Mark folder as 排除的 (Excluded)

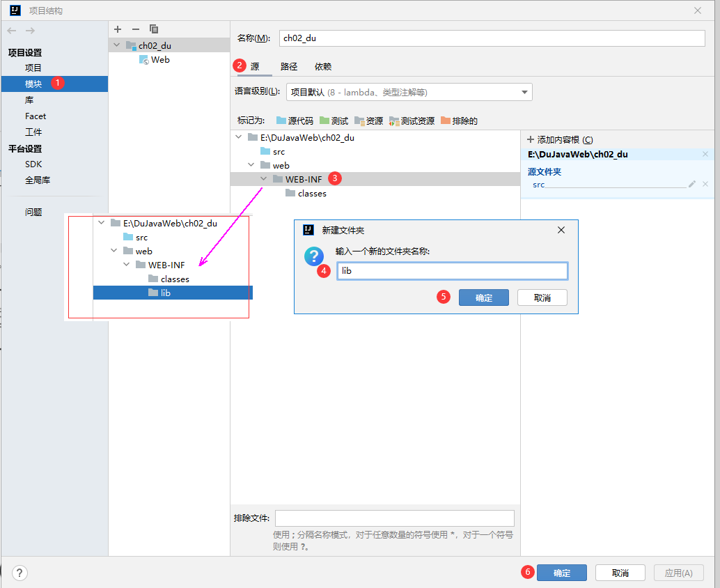pos(459,121)
